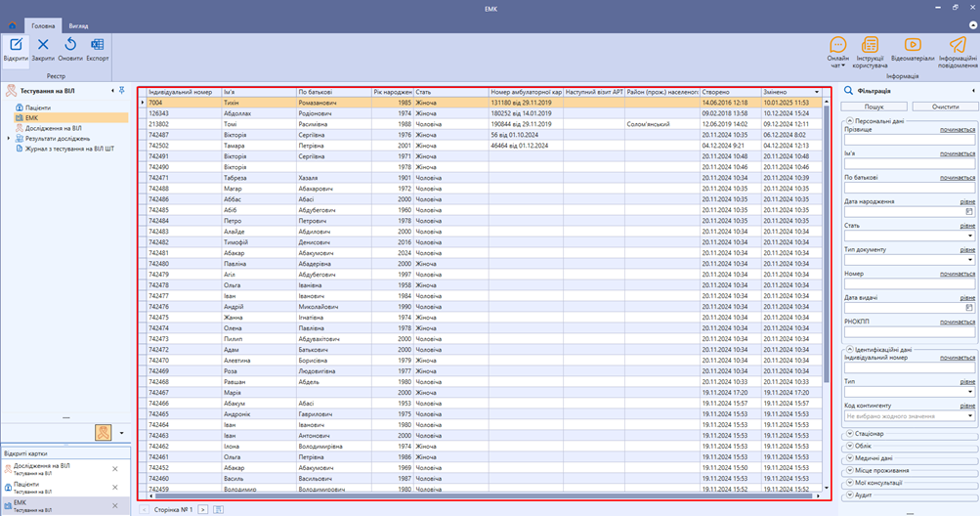The height and width of the screenshot is (516, 980).
Task: Click the Пошук button in filter panel
Action: [x=873, y=106]
